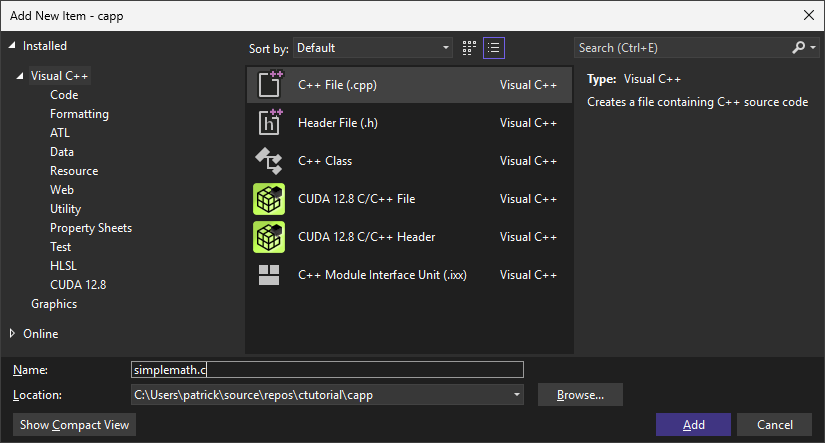The height and width of the screenshot is (443, 825).
Task: Click the Add button
Action: [x=693, y=425]
